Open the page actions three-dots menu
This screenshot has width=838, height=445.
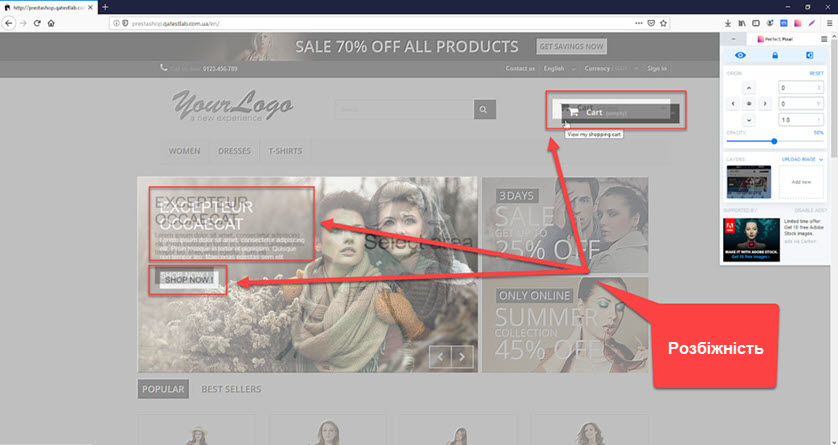(x=639, y=24)
